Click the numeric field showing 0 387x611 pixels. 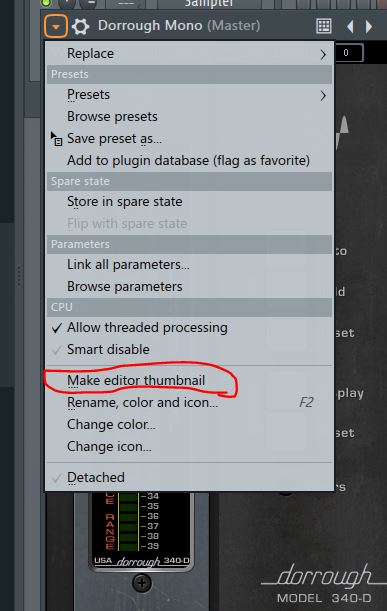[x=349, y=53]
